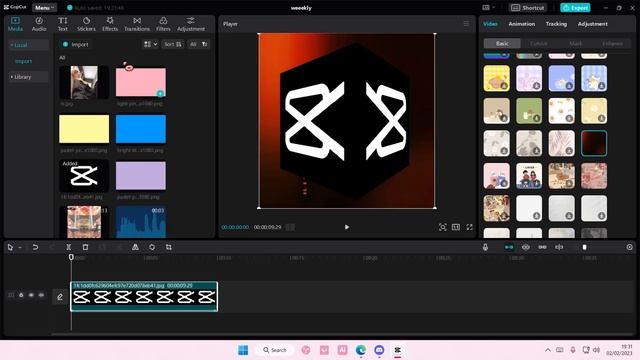
Task: Play the preview in the player
Action: (347, 227)
